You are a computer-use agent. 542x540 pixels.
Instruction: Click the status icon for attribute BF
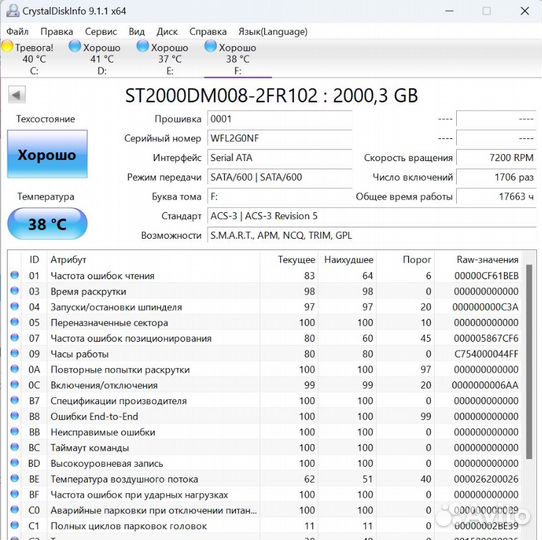point(15,494)
